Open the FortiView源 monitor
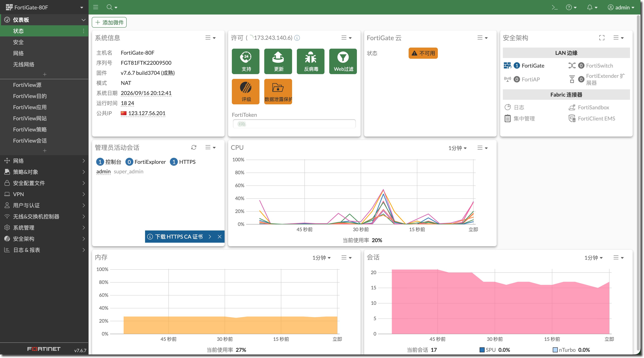The width and height of the screenshot is (644, 358). click(44, 85)
